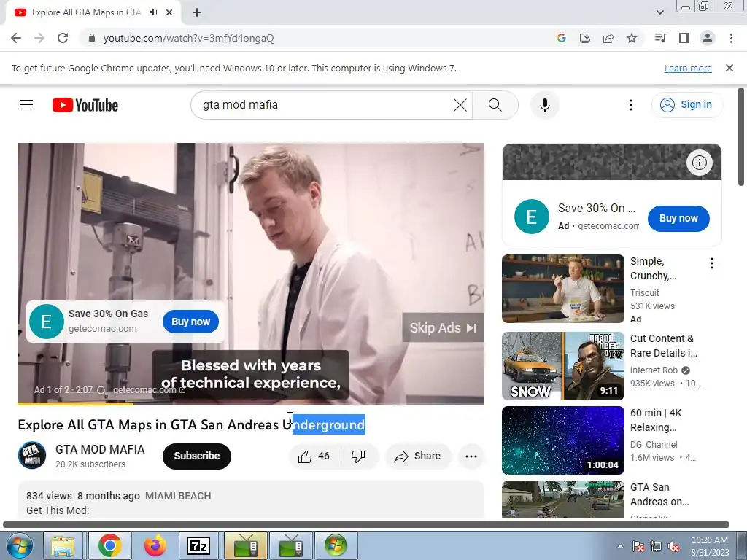Image resolution: width=747 pixels, height=560 pixels.
Task: Dislike the video with thumbs down
Action: point(359,456)
